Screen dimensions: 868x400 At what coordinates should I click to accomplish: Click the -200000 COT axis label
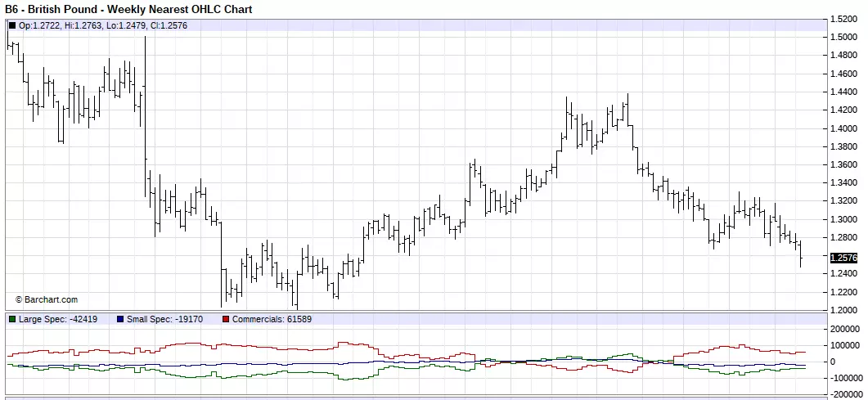[847, 394]
